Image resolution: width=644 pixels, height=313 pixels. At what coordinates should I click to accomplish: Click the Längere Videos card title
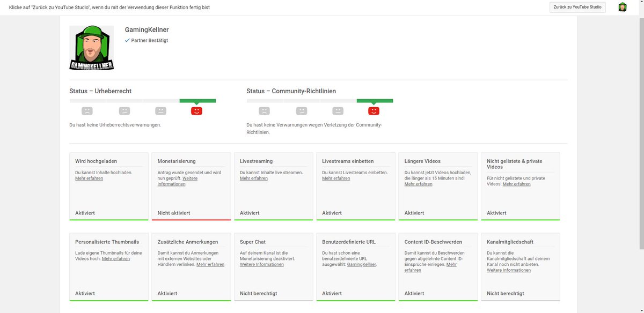(423, 161)
